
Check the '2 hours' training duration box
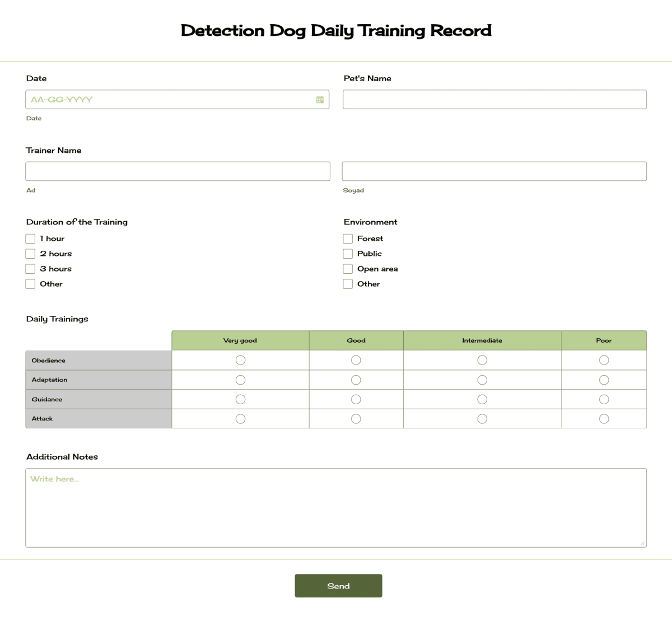(30, 253)
